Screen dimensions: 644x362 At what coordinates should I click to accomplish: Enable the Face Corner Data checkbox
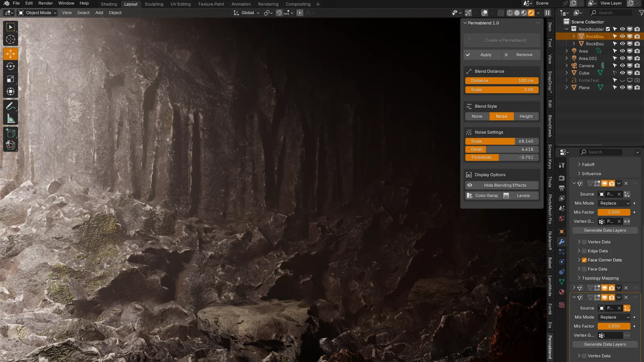coord(584,260)
